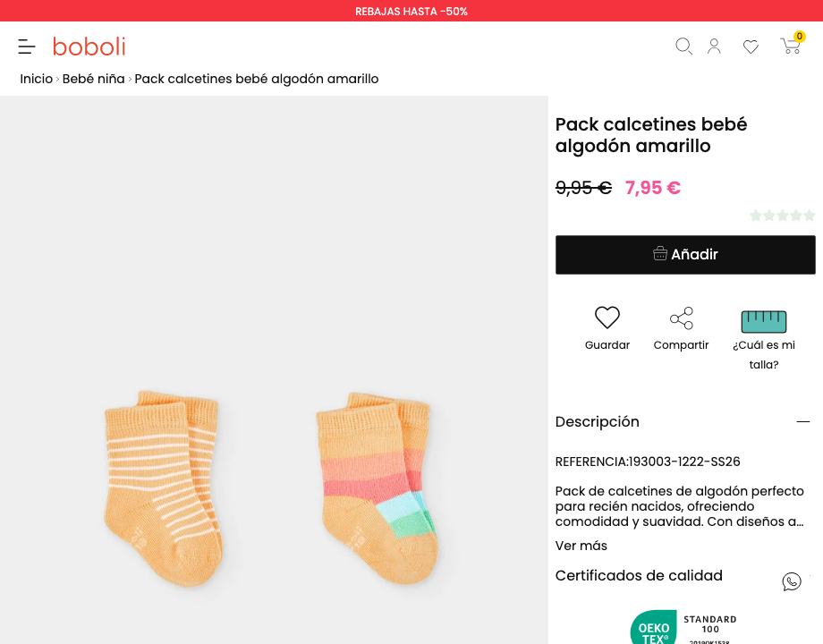Open the hamburger navigation menu

(x=27, y=47)
